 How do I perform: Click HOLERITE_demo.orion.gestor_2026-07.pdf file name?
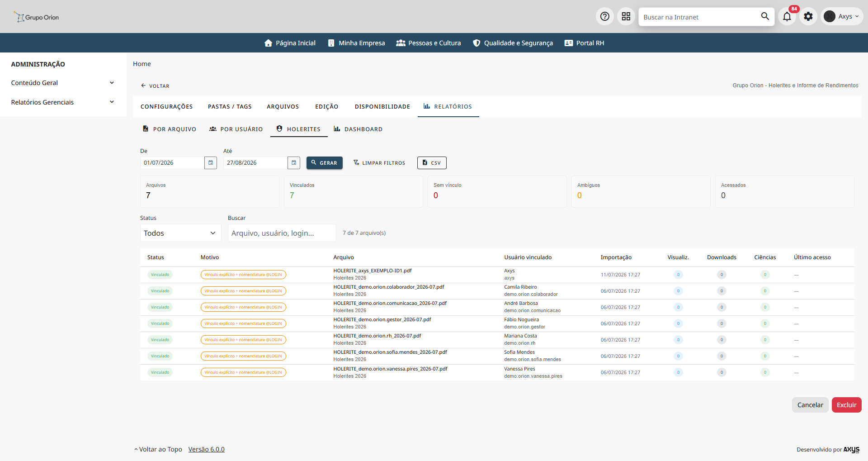click(382, 319)
